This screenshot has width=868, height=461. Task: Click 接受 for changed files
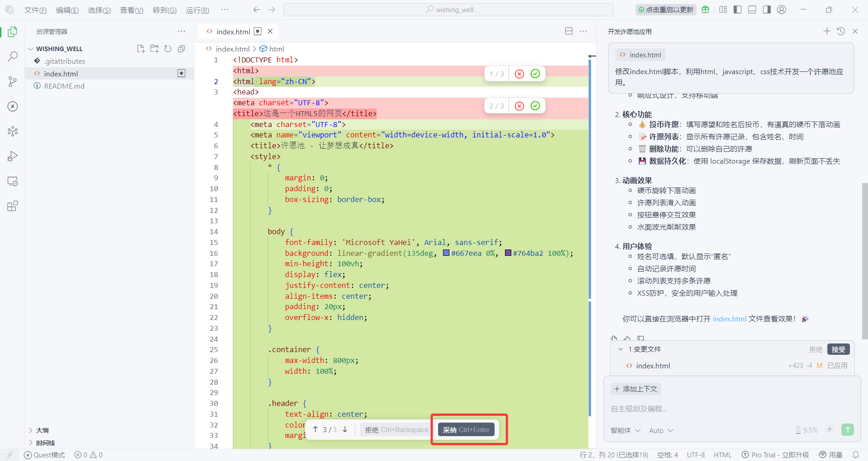click(x=838, y=349)
